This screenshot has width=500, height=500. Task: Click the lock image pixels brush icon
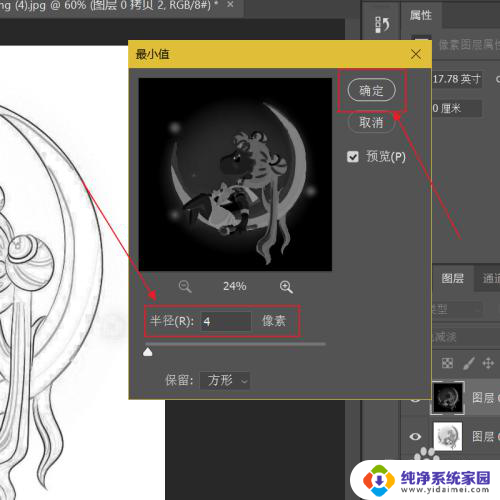(469, 363)
